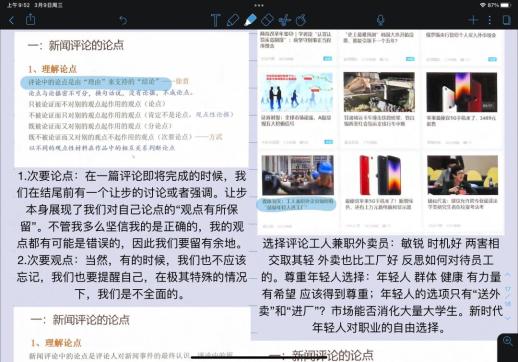Jump to previous page with up chevron

(508, 275)
